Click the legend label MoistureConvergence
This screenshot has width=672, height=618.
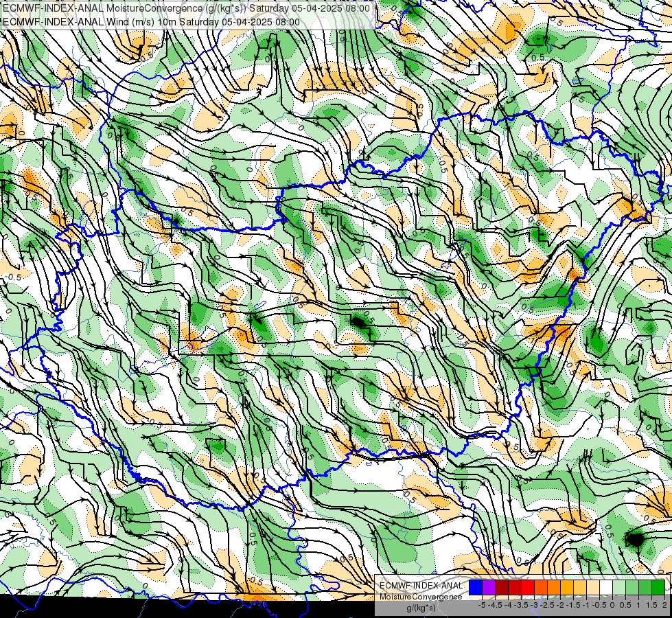tap(421, 597)
